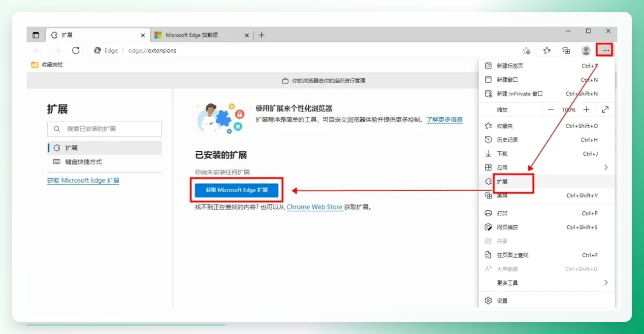Zoom in with the plus button
Screen dimensions: 644x334
coord(586,110)
